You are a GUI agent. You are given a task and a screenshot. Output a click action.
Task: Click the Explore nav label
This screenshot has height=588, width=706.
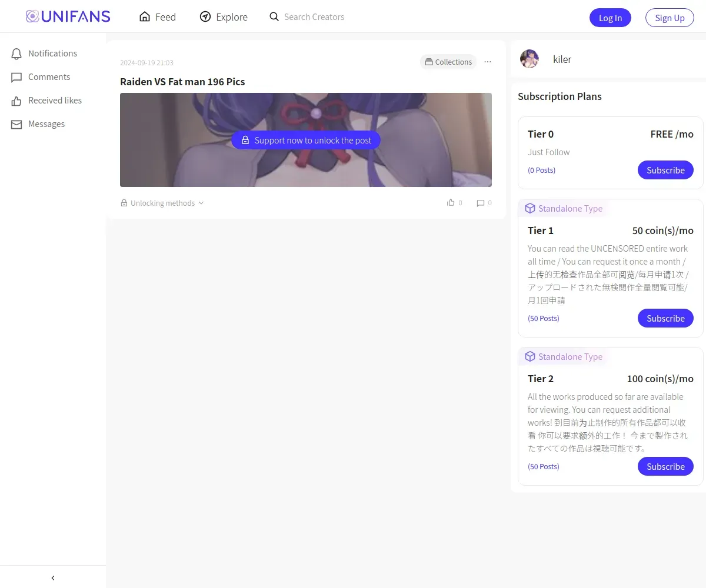(x=232, y=17)
